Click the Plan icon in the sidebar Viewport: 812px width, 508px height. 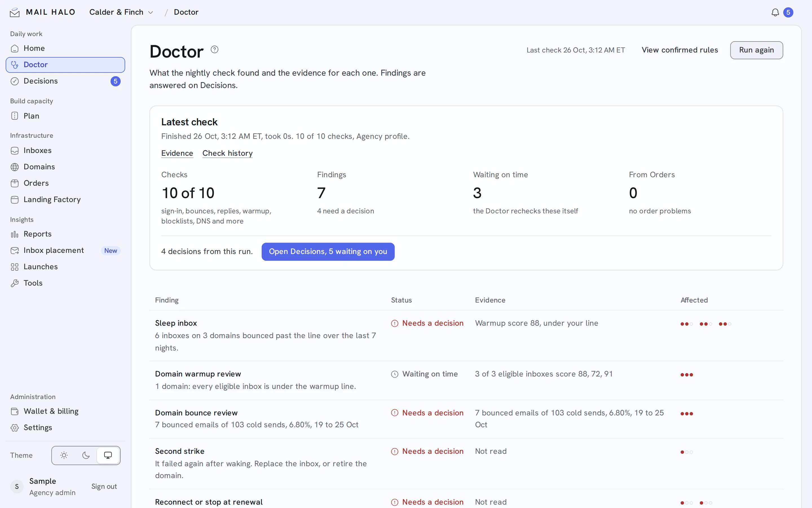click(x=14, y=116)
